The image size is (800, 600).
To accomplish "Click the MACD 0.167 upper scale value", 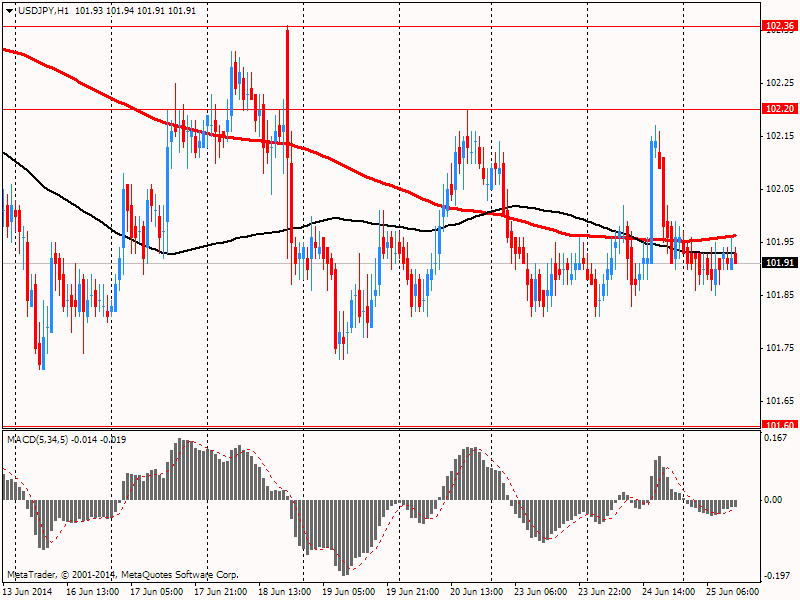I will (x=776, y=438).
